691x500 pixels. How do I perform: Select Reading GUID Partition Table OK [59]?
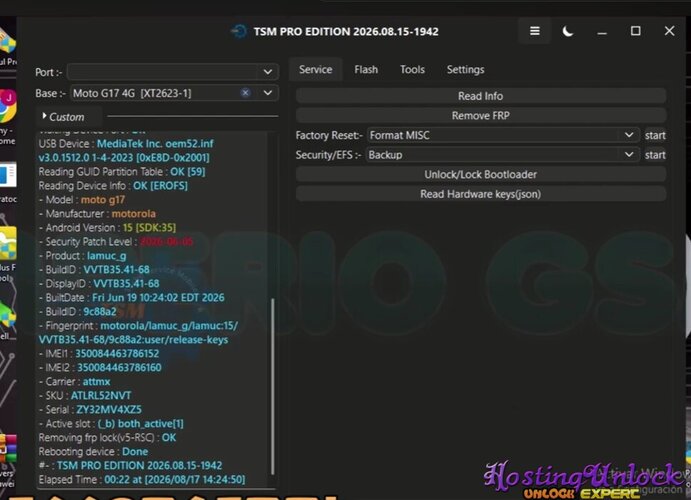122,172
